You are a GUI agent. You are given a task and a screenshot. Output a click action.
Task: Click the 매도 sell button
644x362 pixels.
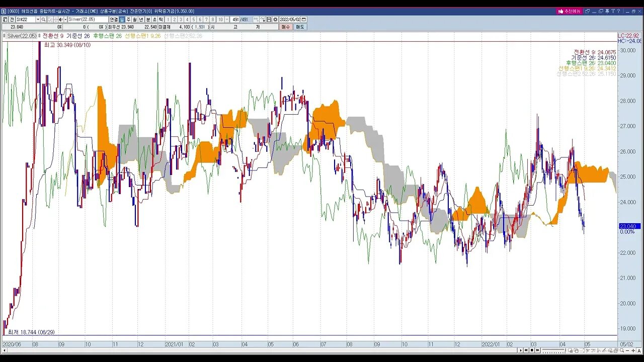click(300, 27)
